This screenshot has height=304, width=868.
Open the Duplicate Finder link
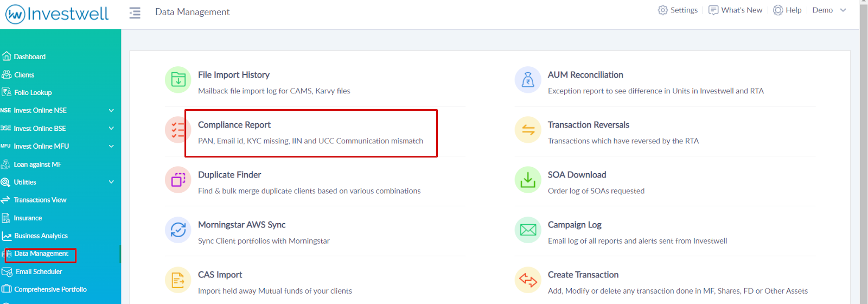[229, 175]
